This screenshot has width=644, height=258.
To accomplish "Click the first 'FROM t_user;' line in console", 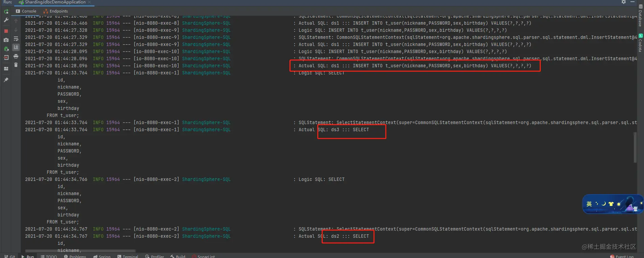I will pos(63,116).
